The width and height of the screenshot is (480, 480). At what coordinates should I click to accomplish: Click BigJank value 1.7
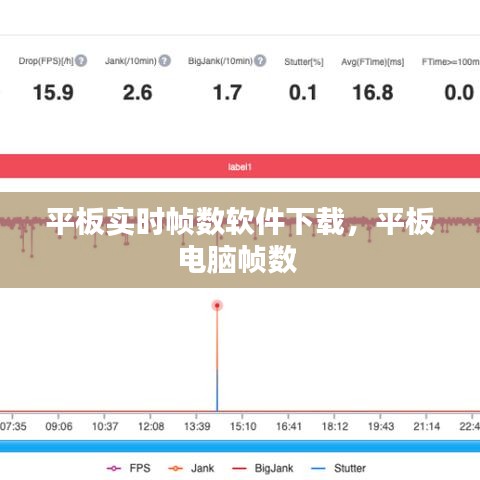227,92
